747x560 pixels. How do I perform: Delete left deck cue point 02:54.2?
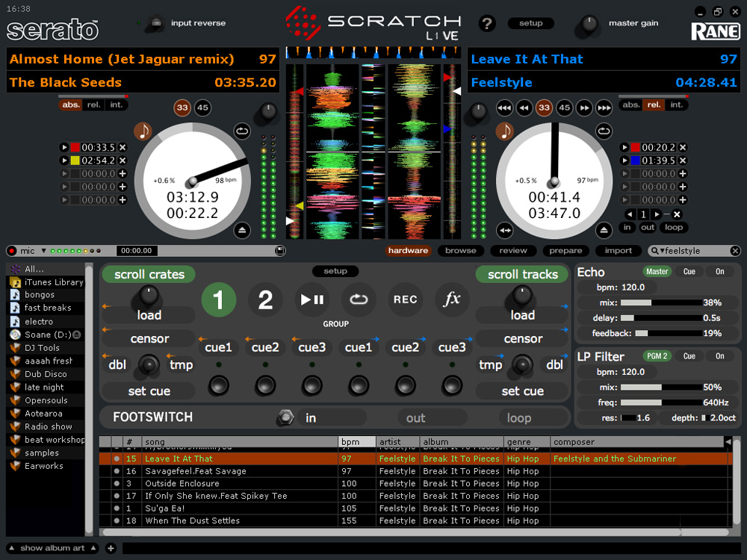(x=123, y=161)
